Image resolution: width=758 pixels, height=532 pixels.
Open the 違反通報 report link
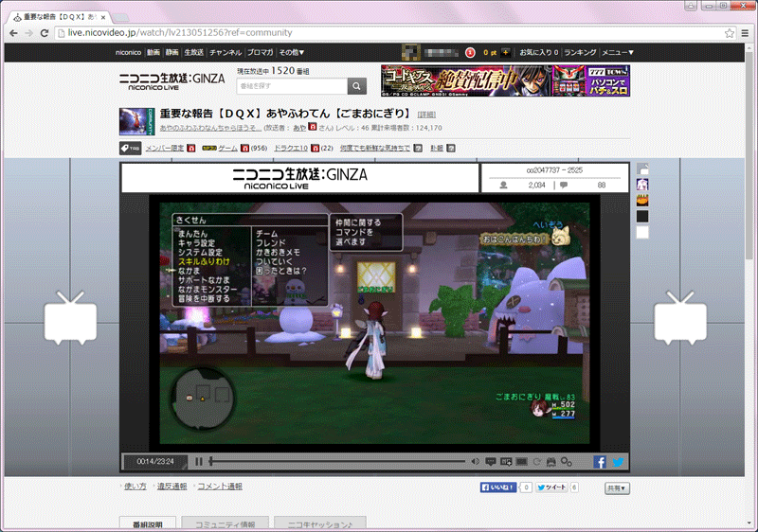pyautogui.click(x=171, y=487)
